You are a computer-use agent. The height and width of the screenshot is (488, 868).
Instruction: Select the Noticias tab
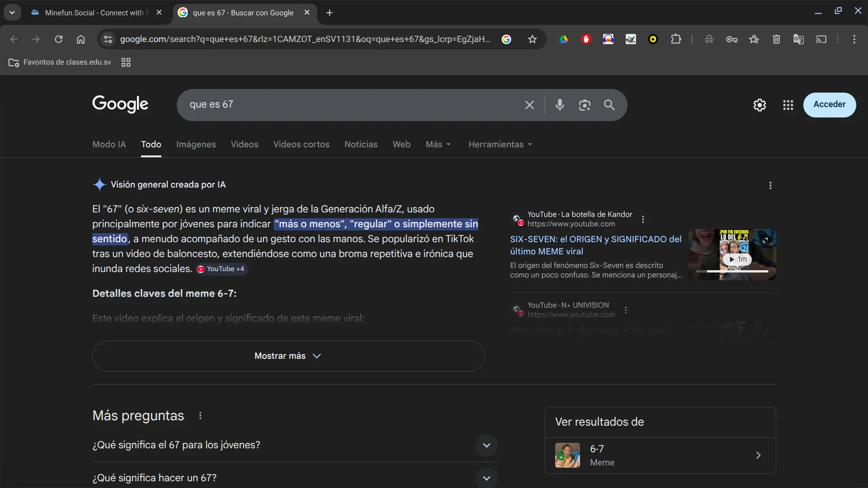pos(361,144)
